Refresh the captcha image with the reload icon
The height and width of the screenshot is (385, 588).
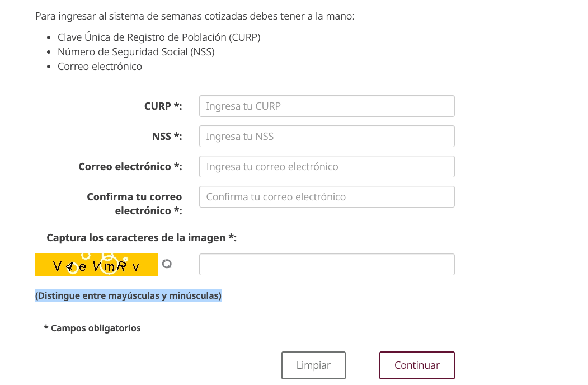[167, 264]
